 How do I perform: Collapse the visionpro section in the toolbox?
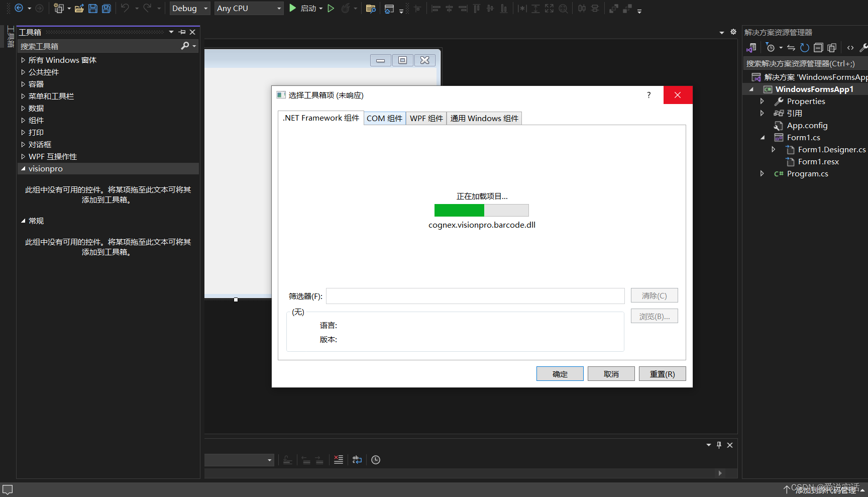(23, 168)
